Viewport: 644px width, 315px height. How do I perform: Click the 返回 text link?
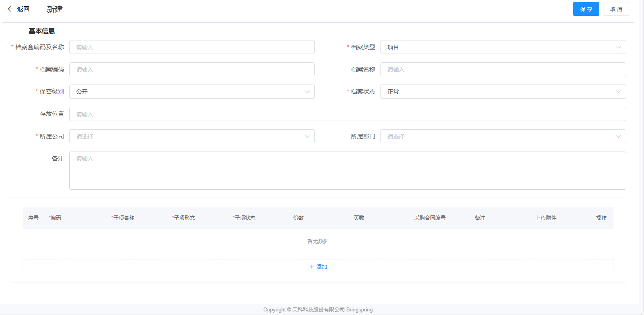pos(23,9)
